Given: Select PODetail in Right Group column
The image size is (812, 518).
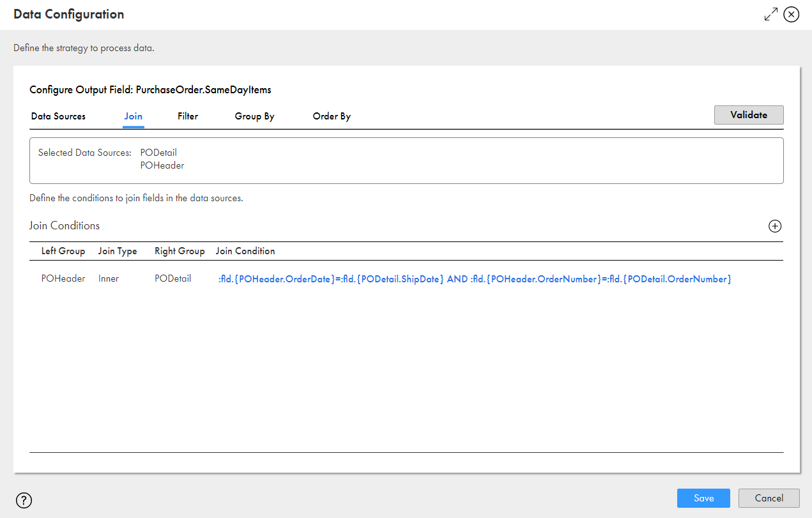Looking at the screenshot, I should (172, 278).
